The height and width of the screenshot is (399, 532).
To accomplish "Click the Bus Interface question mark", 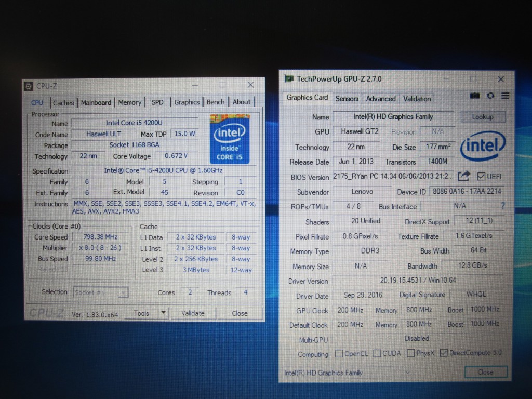I will click(503, 206).
